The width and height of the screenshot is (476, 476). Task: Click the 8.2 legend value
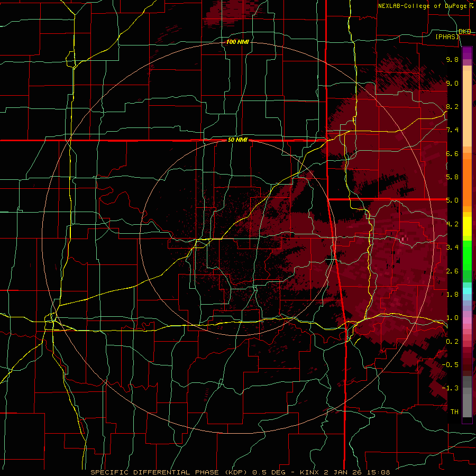[x=452, y=106]
